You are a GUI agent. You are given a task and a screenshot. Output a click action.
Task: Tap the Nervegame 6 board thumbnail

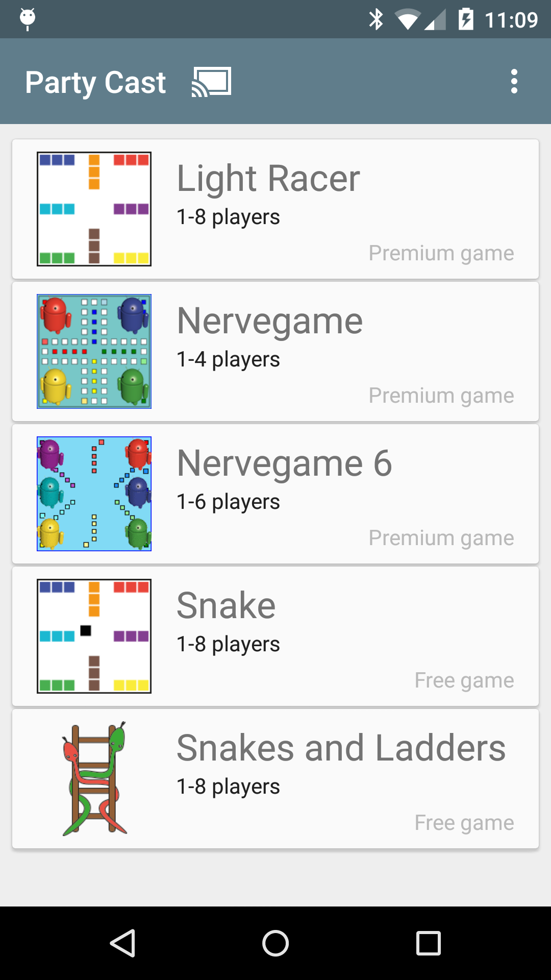94,494
